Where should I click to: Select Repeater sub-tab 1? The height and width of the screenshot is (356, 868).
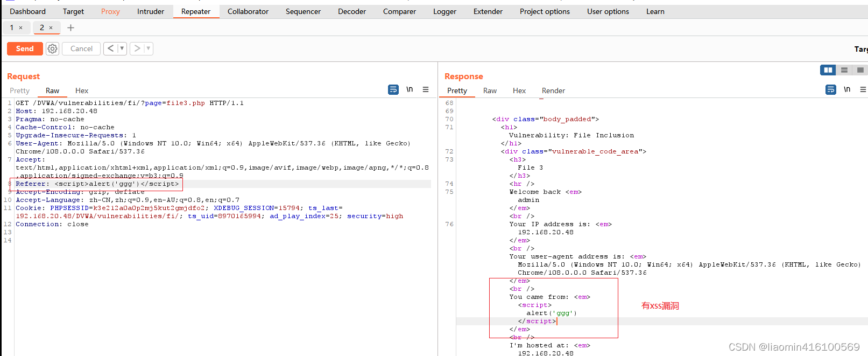point(12,28)
